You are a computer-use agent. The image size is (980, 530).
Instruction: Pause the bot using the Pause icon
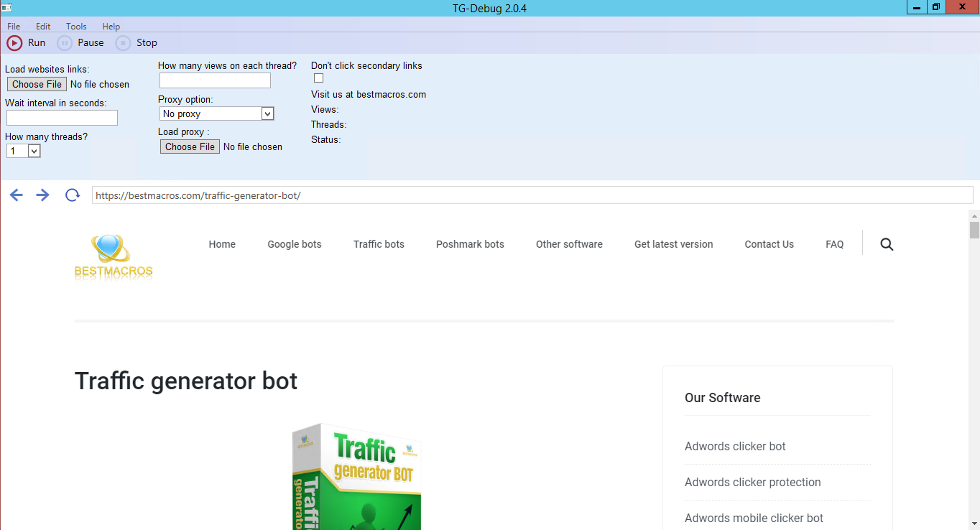pyautogui.click(x=65, y=43)
